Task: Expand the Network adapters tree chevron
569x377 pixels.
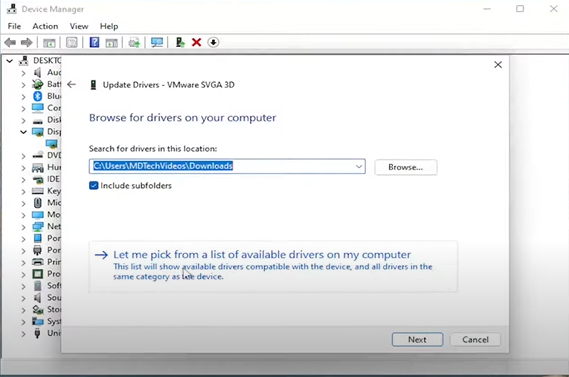Action: pos(23,227)
